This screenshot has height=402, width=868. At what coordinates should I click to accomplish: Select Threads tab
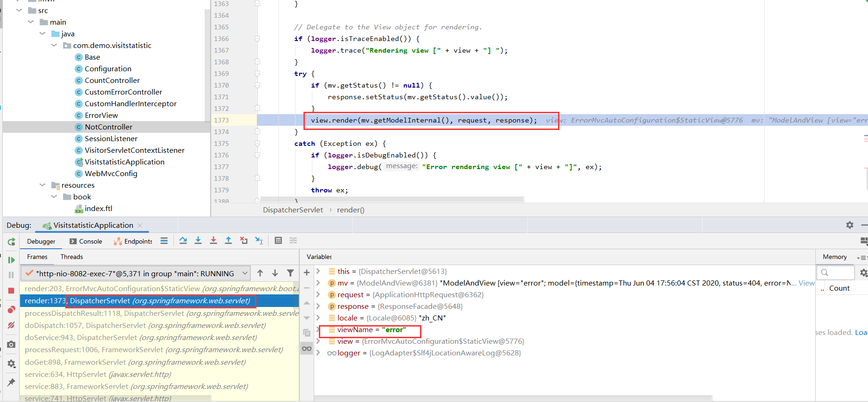tap(72, 257)
